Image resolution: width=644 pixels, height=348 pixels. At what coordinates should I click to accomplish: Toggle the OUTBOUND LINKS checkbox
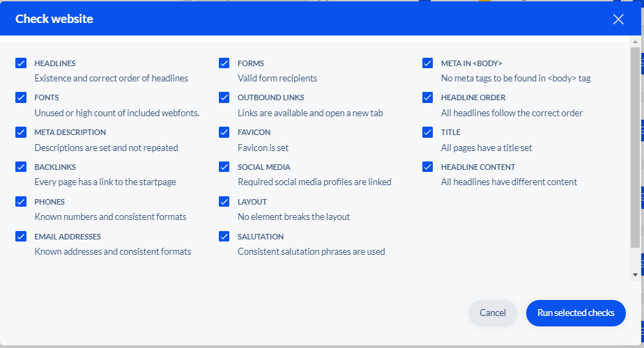coord(224,97)
